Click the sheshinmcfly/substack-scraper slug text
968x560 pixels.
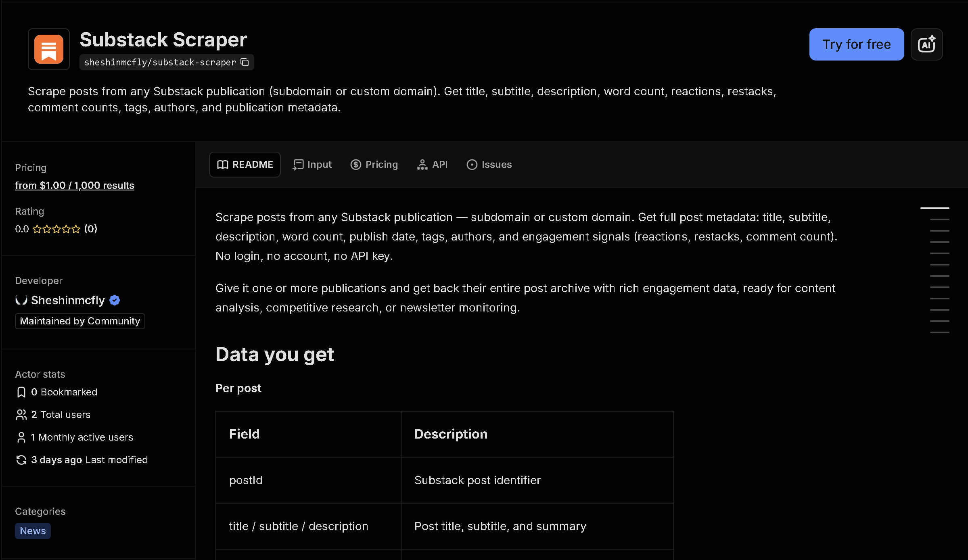point(160,62)
